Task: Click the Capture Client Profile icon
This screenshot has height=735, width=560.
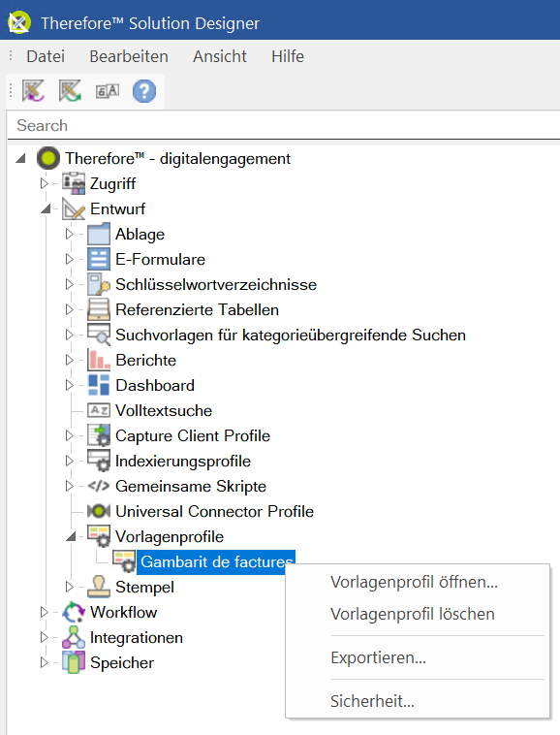Action: [99, 435]
